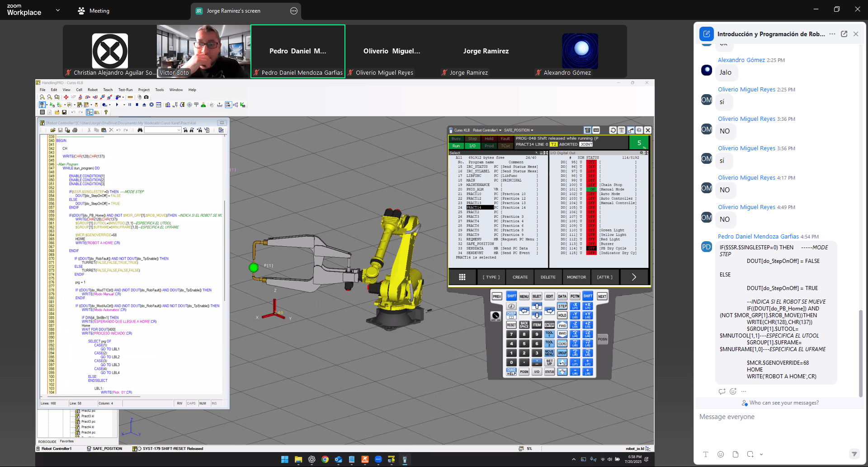This screenshot has height=467, width=868.
Task: Open the Robot menu
Action: click(x=93, y=90)
